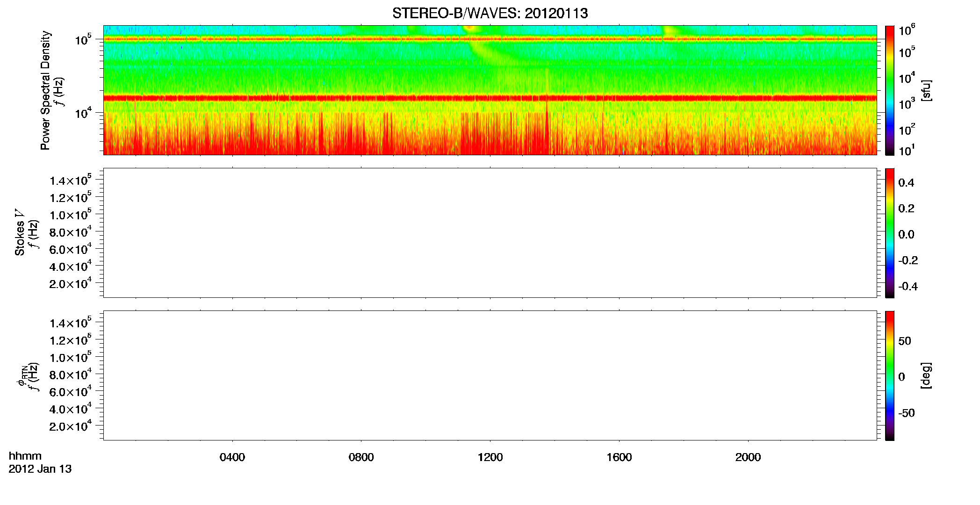This screenshot has width=980, height=505.
Task: Click the [sfu] unit label
Action: pos(926,90)
